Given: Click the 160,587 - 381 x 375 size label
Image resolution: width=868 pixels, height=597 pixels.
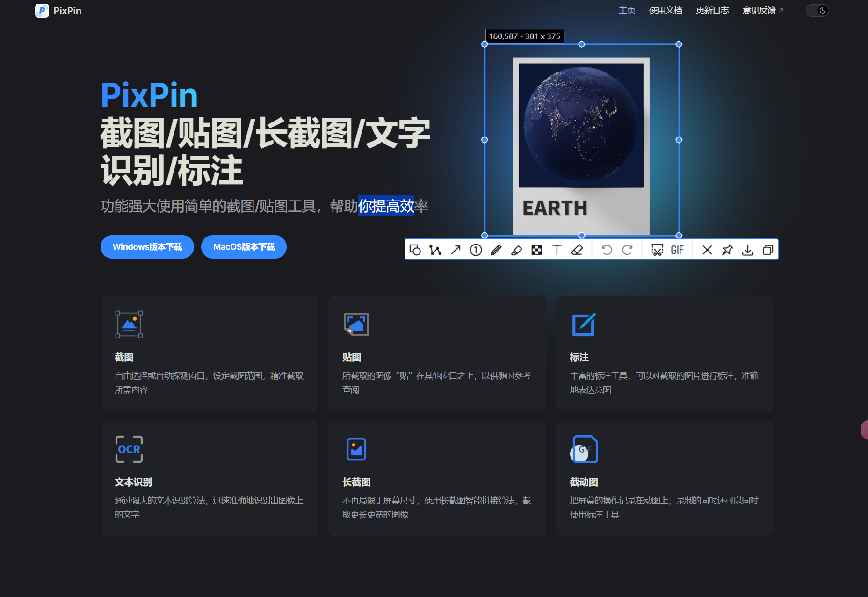Looking at the screenshot, I should (525, 36).
